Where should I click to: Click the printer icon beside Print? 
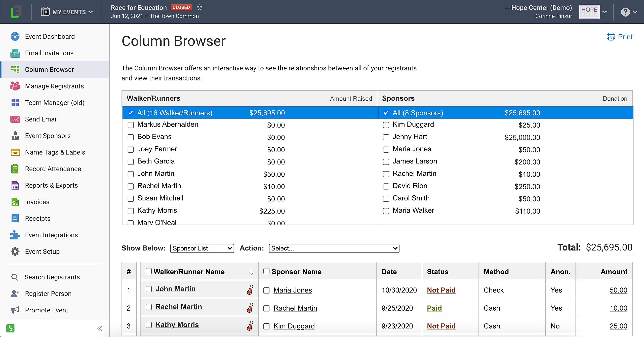[x=611, y=37]
